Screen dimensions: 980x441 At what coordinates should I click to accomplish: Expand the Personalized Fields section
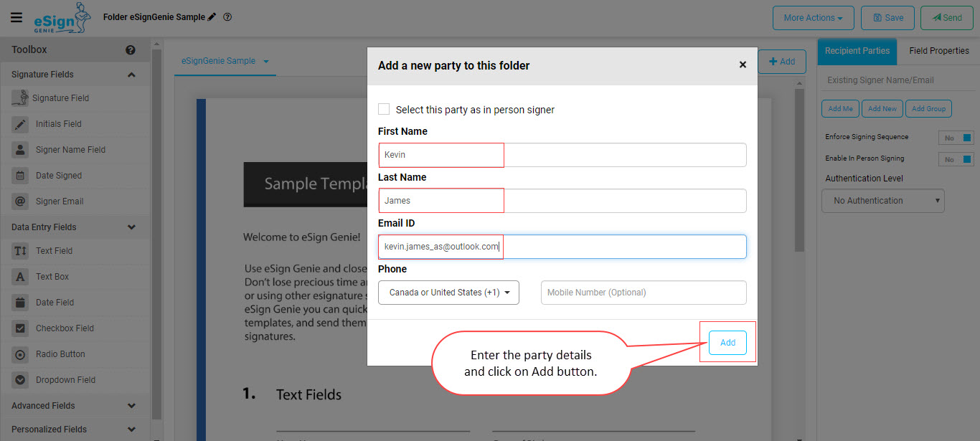131,430
